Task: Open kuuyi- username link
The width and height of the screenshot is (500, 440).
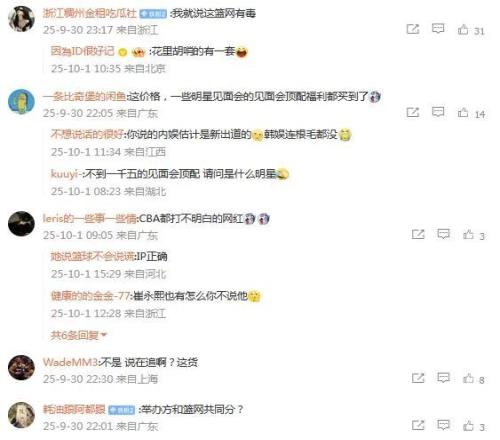Action: (65, 174)
